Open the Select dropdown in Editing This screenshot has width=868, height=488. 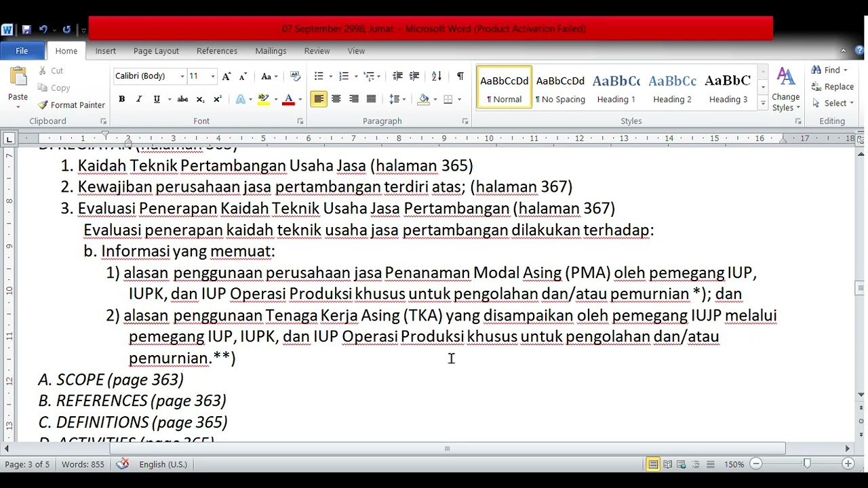tap(833, 103)
